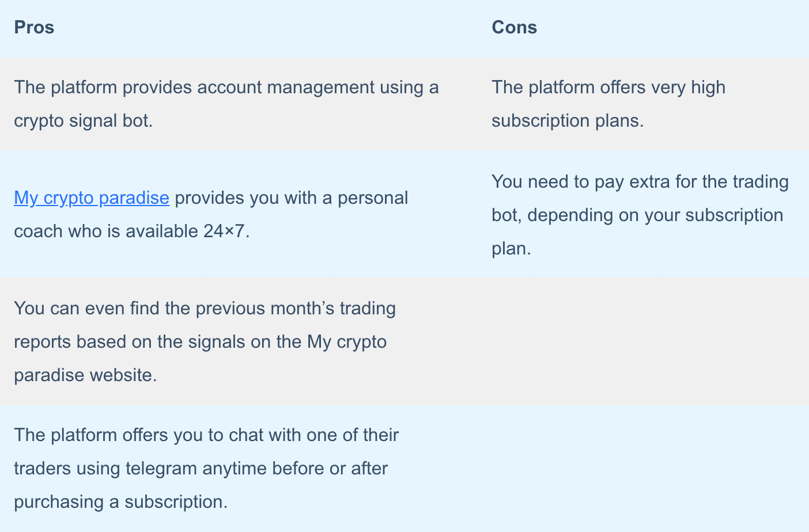Click the pay extra for trading bot cell
This screenshot has width=809, height=532.
643,214
